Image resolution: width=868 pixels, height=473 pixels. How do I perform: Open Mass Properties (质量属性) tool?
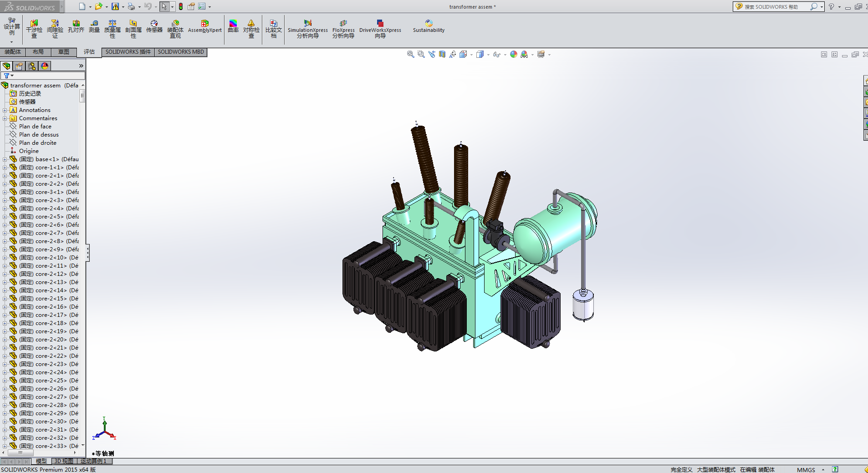(112, 28)
